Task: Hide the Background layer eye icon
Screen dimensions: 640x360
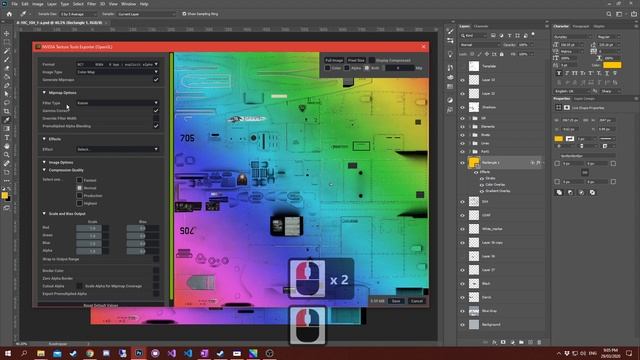Action: point(462,325)
